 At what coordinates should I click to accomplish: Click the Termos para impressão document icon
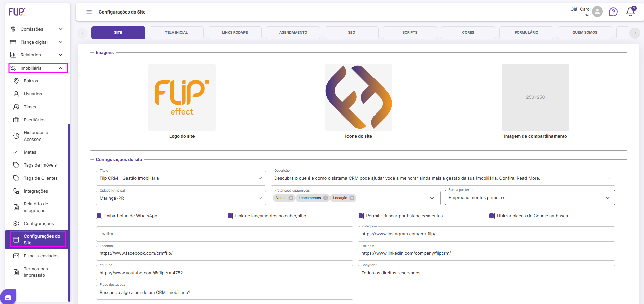pyautogui.click(x=16, y=272)
